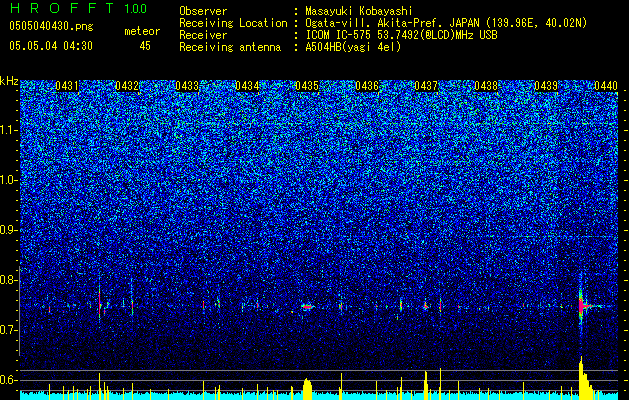Click the kHz axis unit label

tap(9, 81)
